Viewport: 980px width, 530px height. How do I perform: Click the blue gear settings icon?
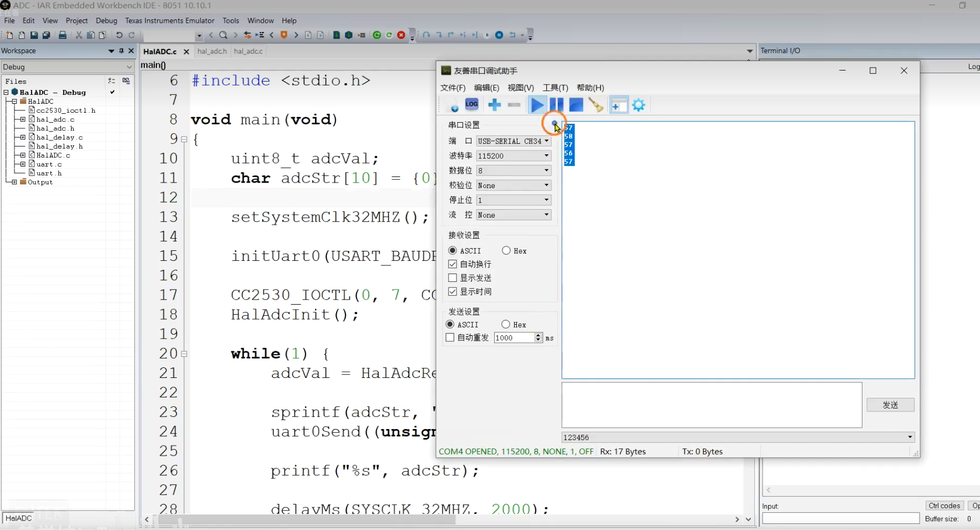639,105
